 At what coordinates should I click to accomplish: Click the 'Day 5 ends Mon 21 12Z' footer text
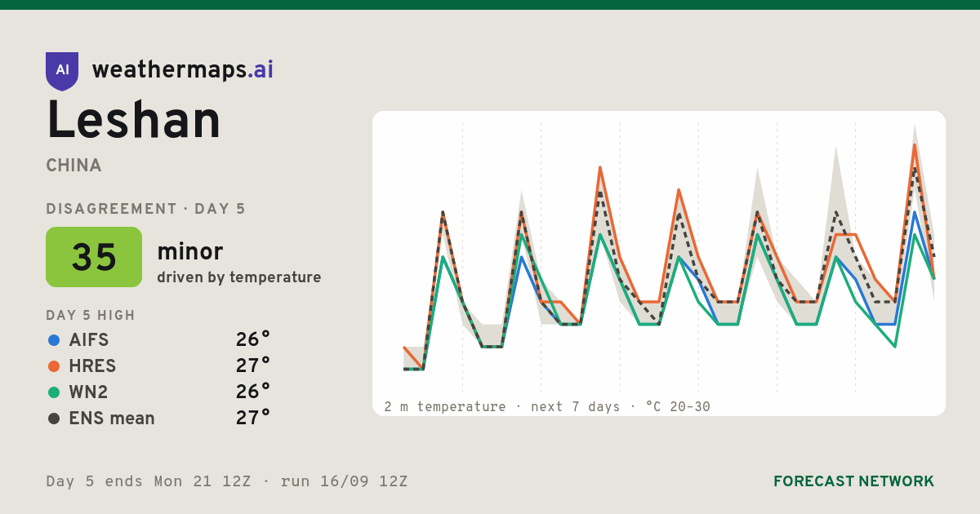(149, 481)
